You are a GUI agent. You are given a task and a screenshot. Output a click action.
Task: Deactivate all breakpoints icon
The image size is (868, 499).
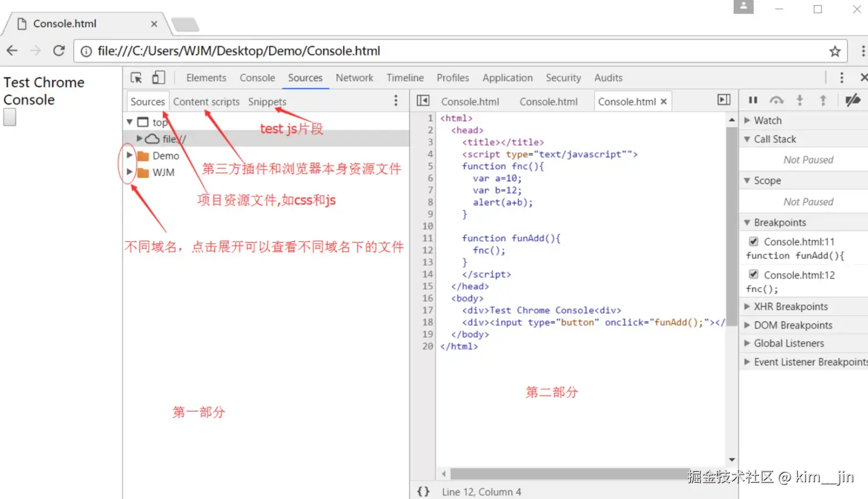852,100
